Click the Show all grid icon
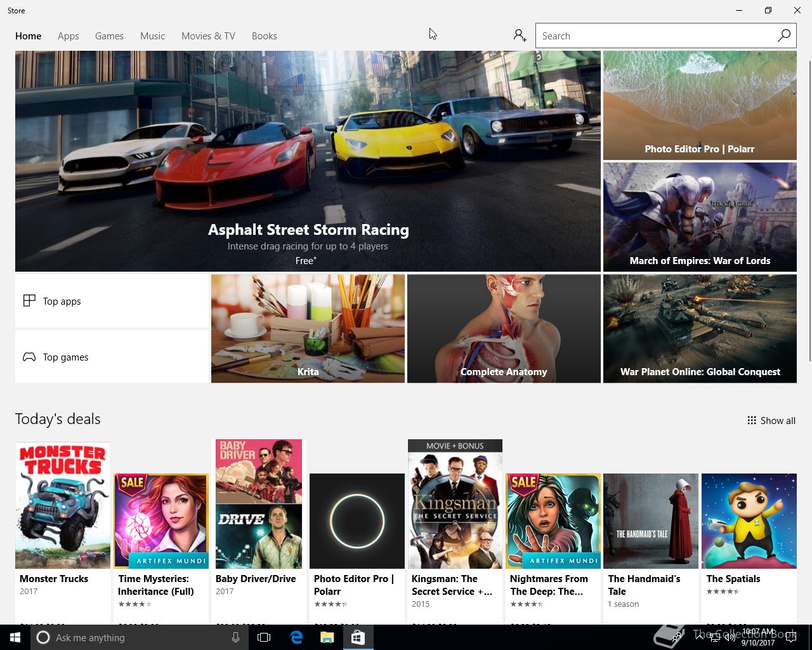The width and height of the screenshot is (812, 650). click(x=752, y=420)
